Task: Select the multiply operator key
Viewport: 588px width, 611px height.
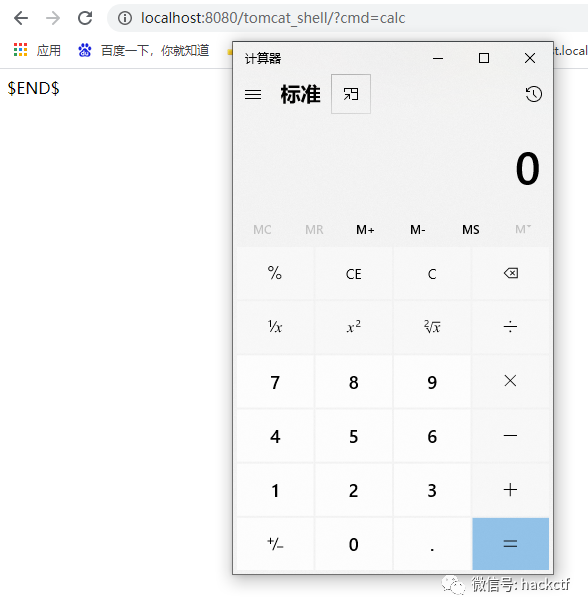Action: [x=510, y=381]
